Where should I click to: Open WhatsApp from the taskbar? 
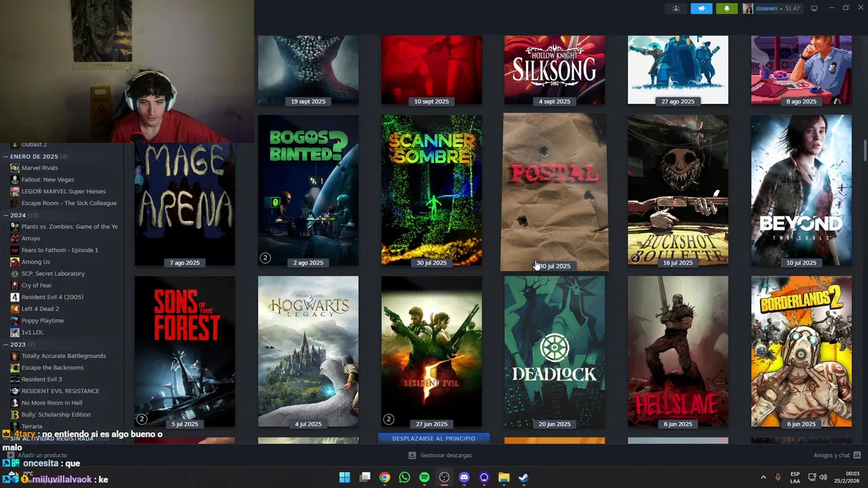pos(404,477)
